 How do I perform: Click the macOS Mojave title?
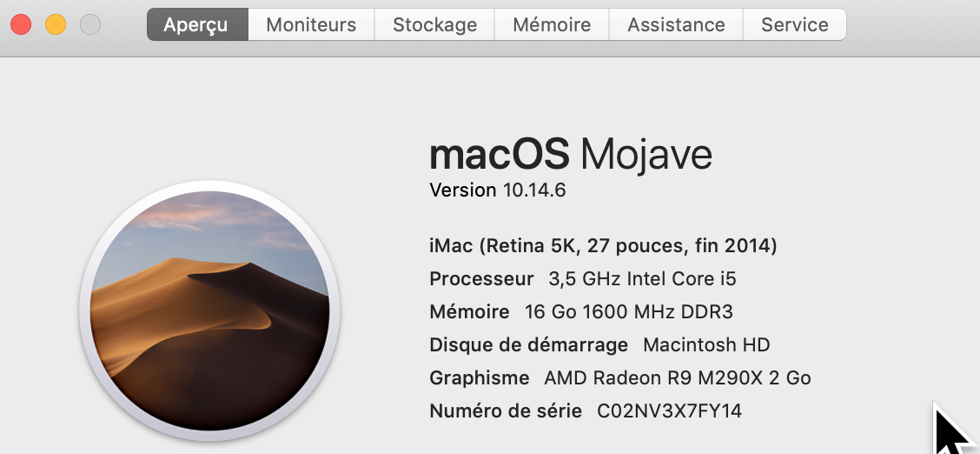[571, 155]
